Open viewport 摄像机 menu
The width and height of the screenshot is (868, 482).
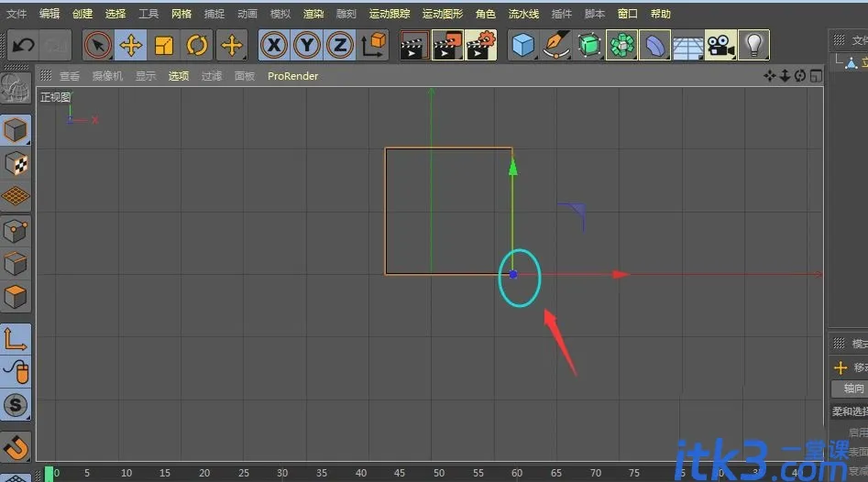[x=107, y=76]
